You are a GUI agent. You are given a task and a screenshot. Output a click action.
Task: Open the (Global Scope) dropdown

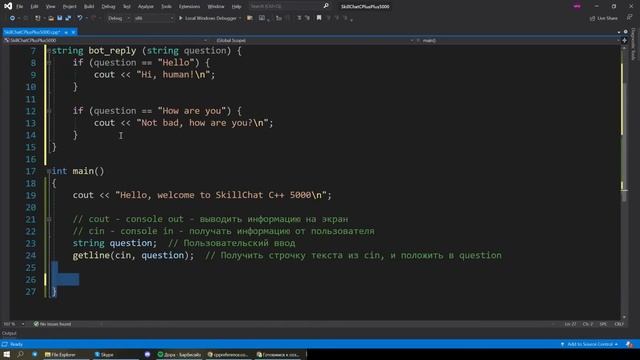click(x=314, y=40)
